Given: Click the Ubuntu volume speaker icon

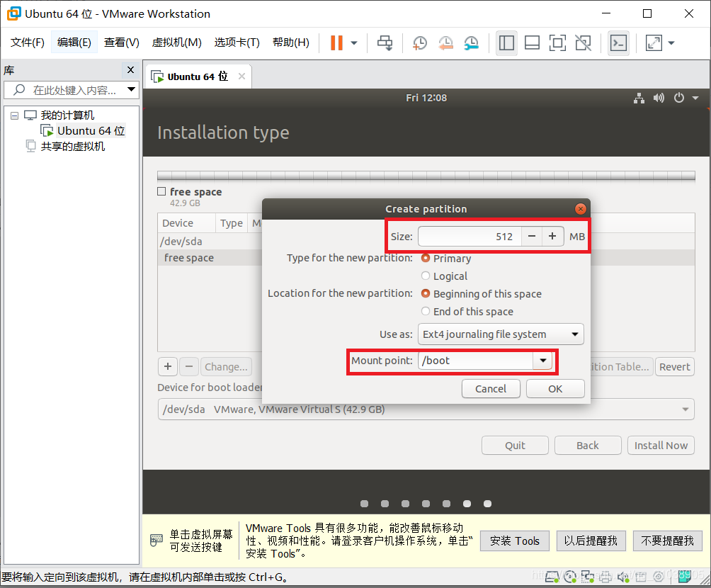Looking at the screenshot, I should coord(659,98).
